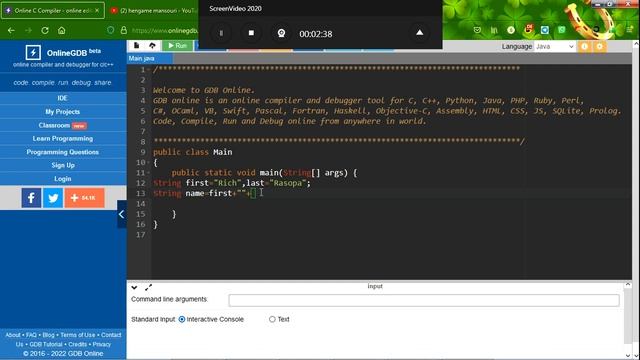Switch to hengame mansouri YouTube tab
Screen dimensions: 640x360
pos(154,11)
